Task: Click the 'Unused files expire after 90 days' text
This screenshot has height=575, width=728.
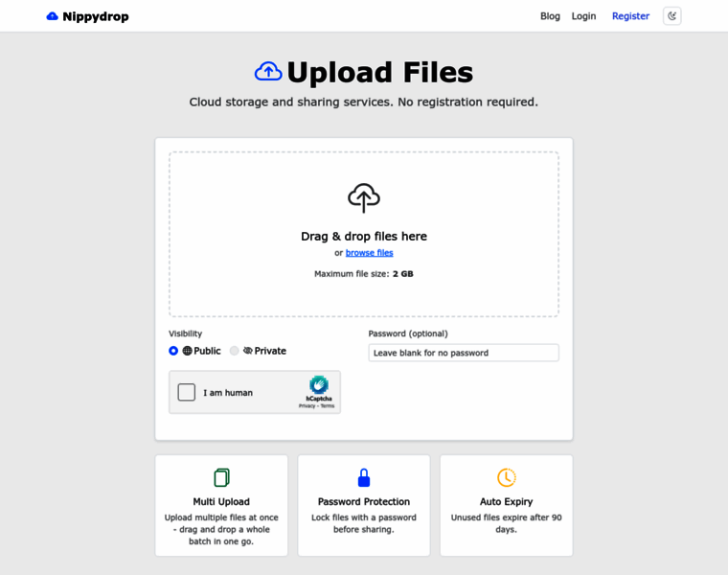Action: [507, 523]
